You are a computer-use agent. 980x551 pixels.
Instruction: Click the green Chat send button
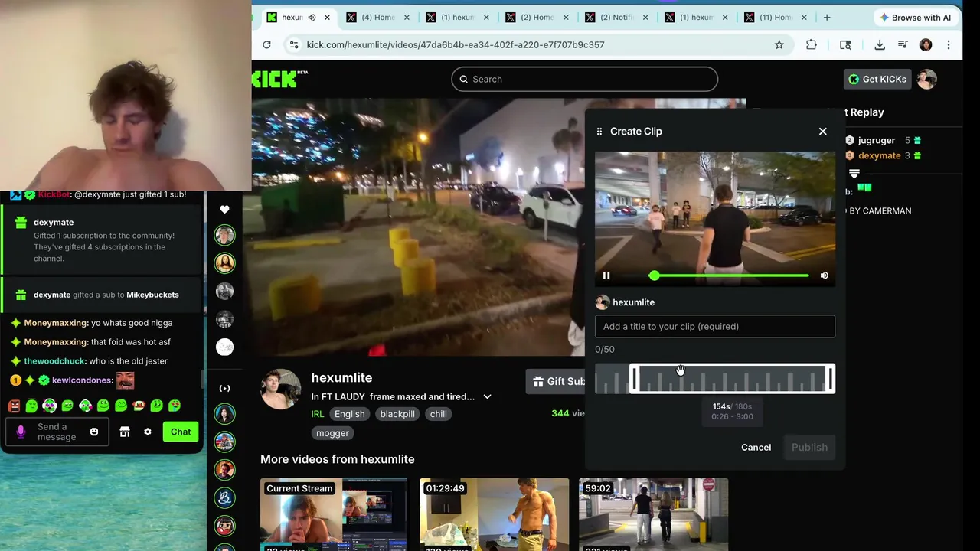click(181, 432)
